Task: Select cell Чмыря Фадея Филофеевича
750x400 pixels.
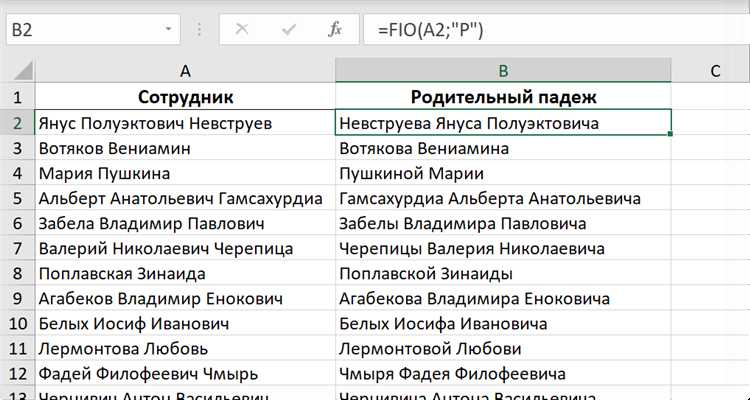Action: [503, 373]
